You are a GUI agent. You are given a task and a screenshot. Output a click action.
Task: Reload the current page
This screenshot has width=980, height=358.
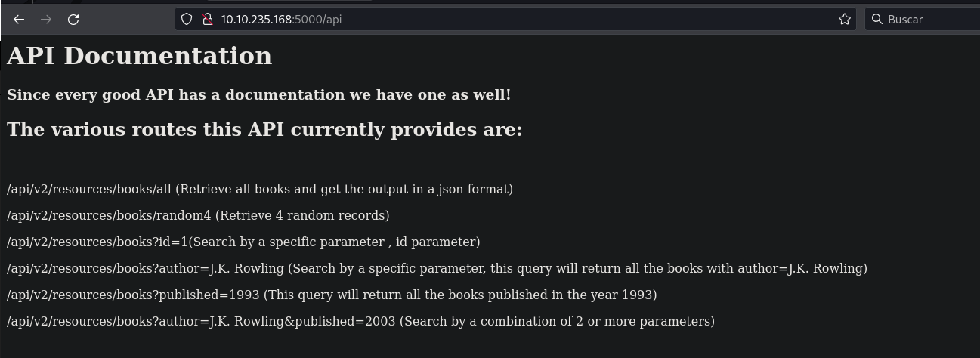tap(73, 20)
